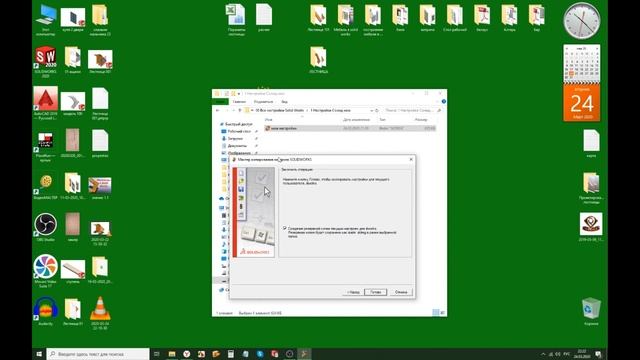Toggle the backup copy creation checkbox
640x360 pixels.
click(x=284, y=228)
